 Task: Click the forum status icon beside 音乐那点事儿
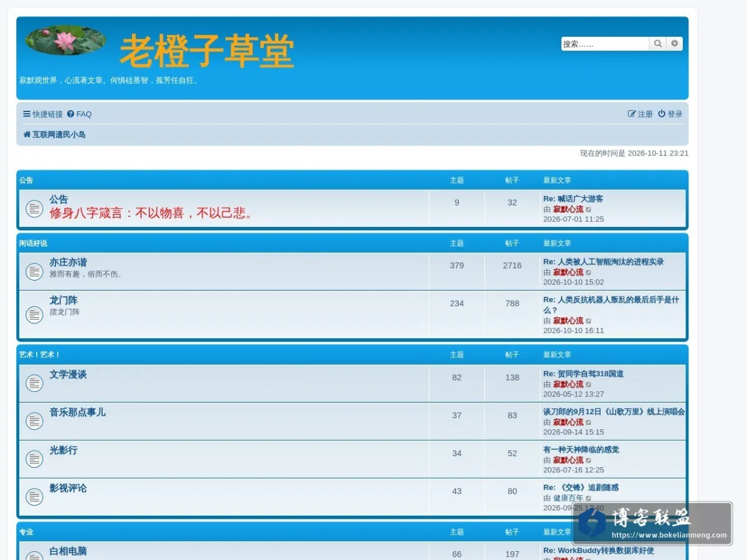(34, 421)
